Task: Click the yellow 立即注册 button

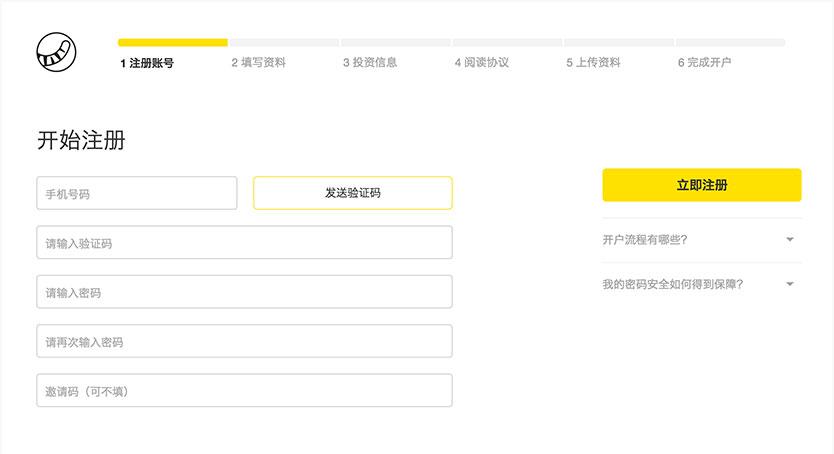Action: 701,185
